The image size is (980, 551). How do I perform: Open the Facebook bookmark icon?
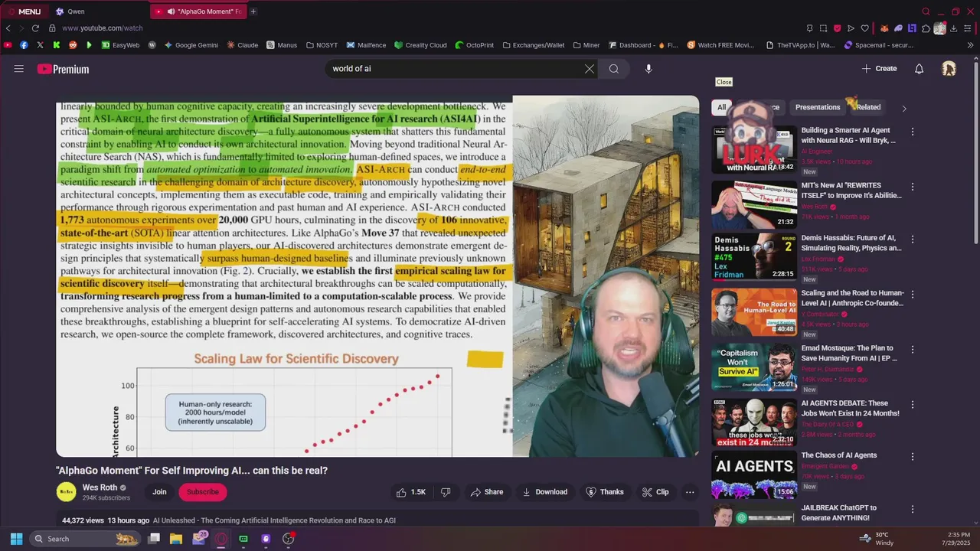click(x=24, y=45)
